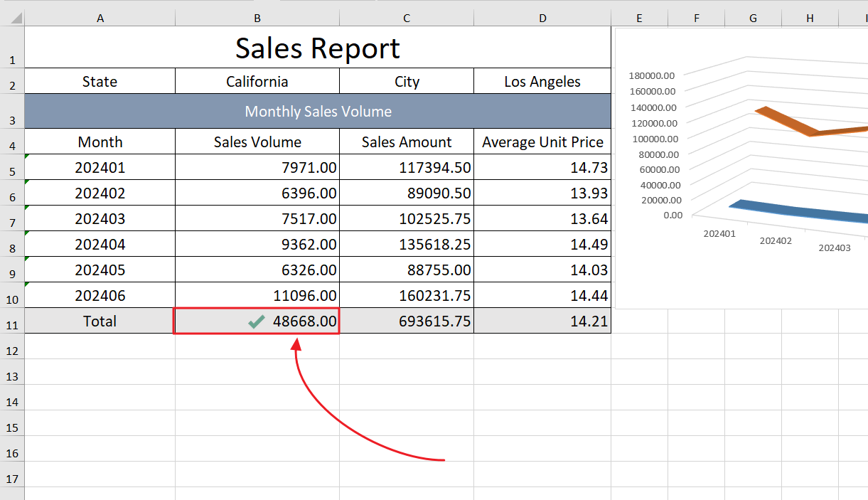The width and height of the screenshot is (868, 500).
Task: Click average unit price 14.73
Action: [x=542, y=167]
